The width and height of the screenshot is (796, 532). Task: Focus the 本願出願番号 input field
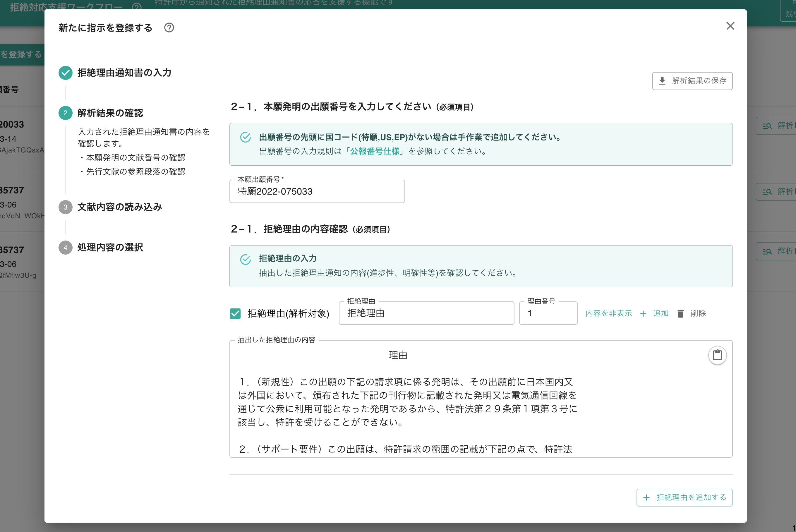317,191
